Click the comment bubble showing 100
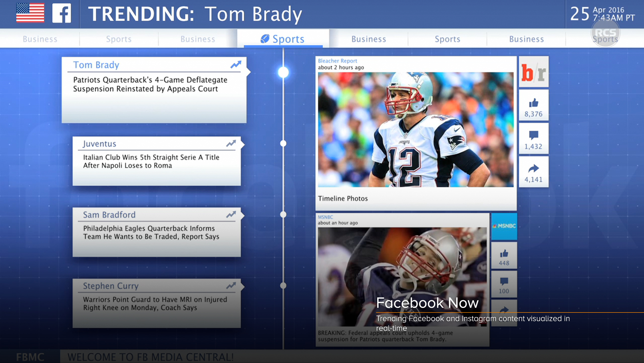Viewport: 644px width, 363px height. (x=504, y=281)
